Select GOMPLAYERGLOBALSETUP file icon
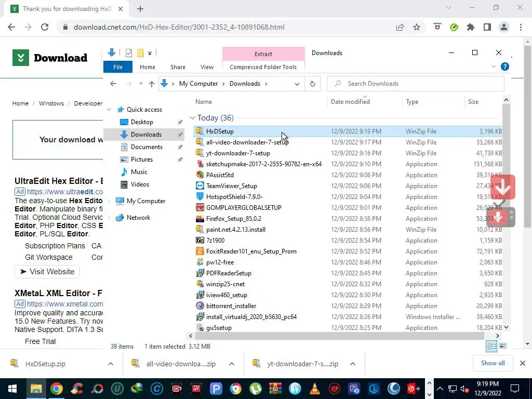The width and height of the screenshot is (532, 399). [200, 208]
